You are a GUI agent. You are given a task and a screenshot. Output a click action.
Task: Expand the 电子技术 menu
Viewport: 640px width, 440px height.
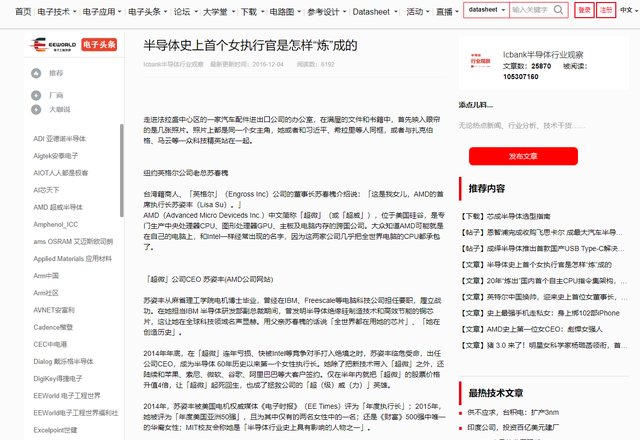tap(57, 12)
